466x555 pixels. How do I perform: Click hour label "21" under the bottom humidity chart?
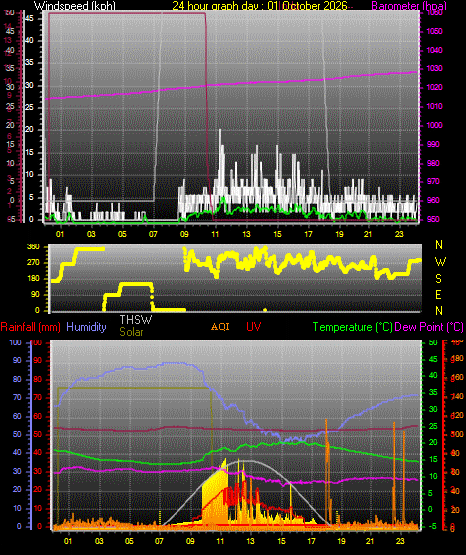(370, 541)
